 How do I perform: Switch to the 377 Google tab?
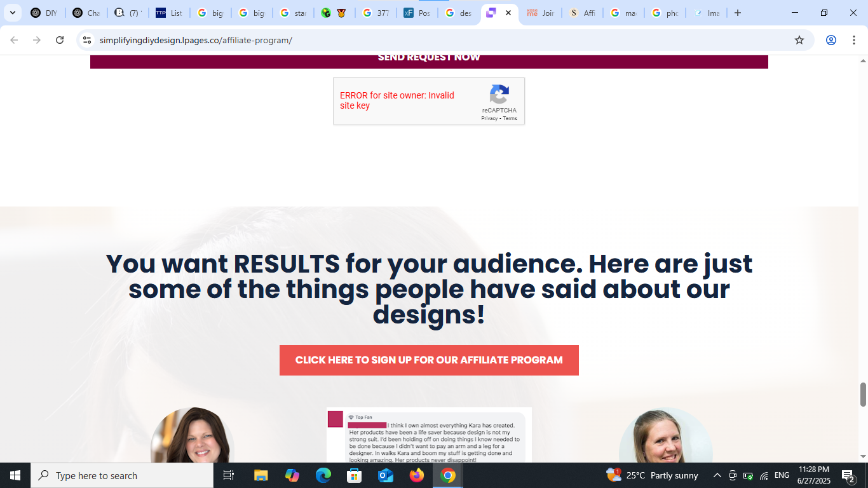pyautogui.click(x=376, y=13)
